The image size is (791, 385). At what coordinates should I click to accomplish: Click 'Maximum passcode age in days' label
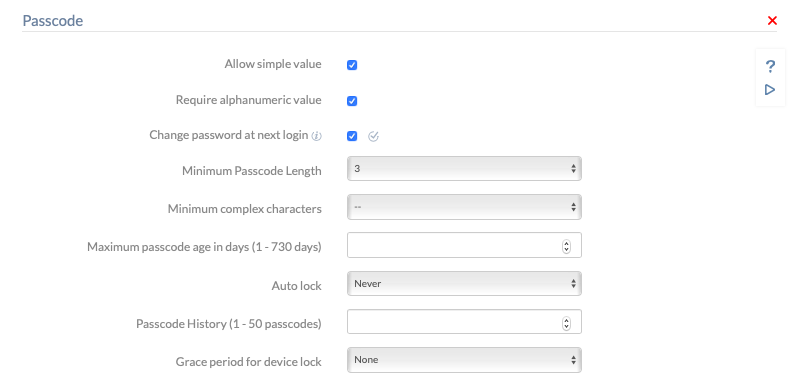[204, 247]
